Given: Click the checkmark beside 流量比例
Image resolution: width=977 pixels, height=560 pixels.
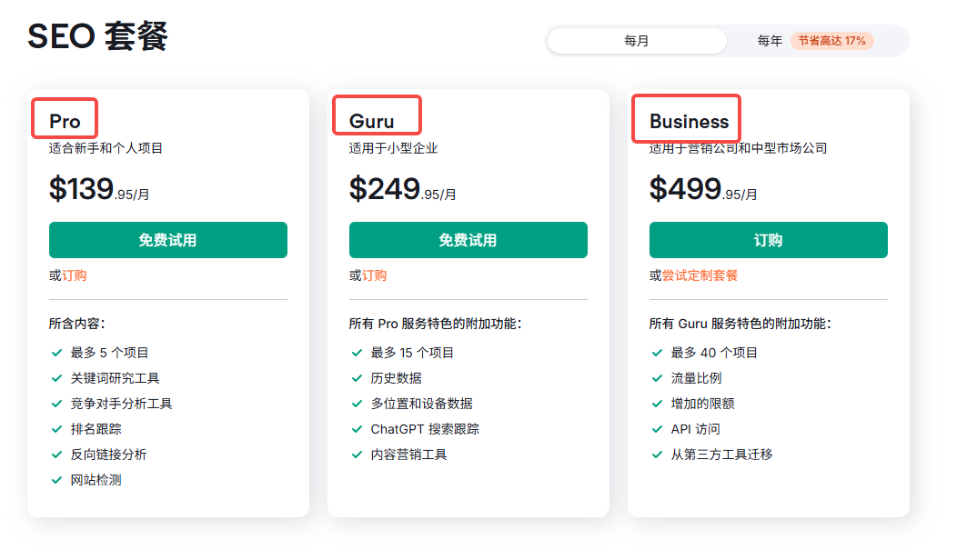Looking at the screenshot, I should point(656,378).
